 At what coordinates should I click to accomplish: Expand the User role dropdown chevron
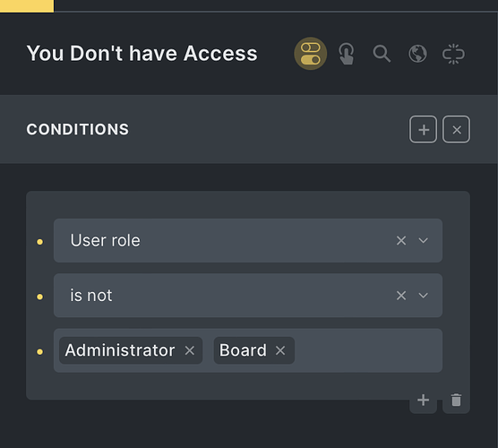click(x=424, y=240)
